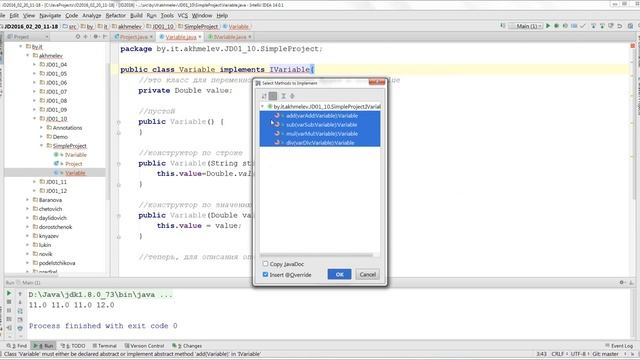Image resolution: width=640 pixels, height=360 pixels.
Task: Click scroll-from-source icon in Project panel header
Action: (x=78, y=37)
